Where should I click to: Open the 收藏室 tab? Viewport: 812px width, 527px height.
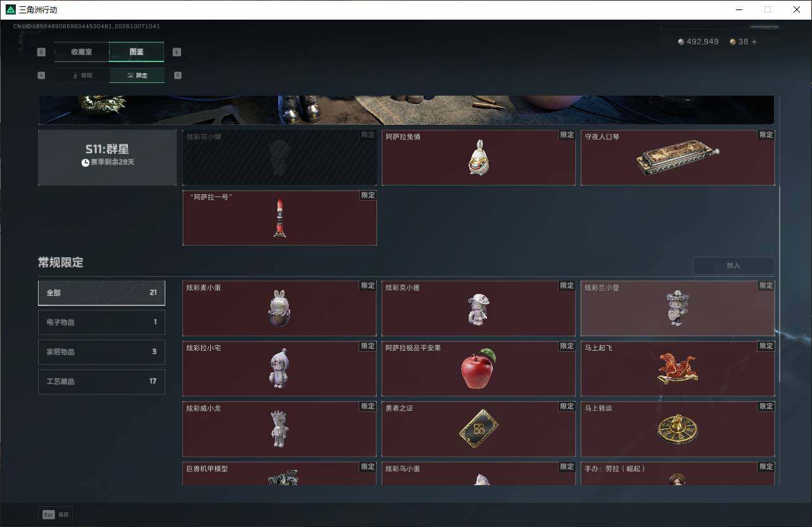(82, 52)
